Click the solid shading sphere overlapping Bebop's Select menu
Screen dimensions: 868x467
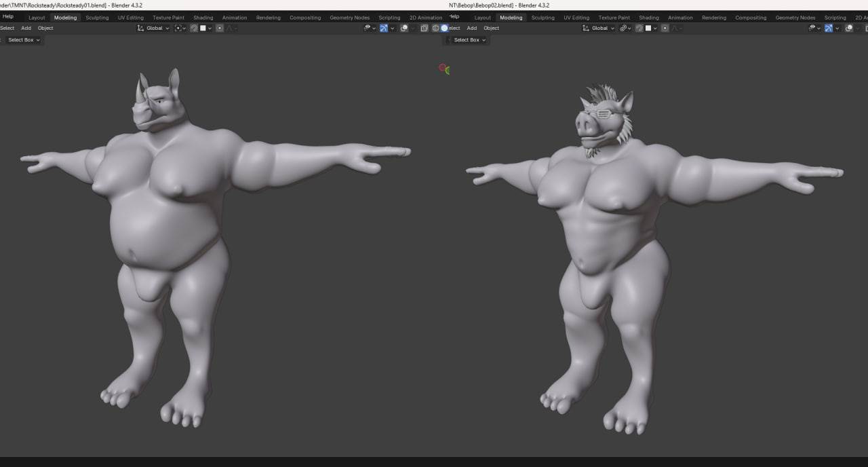click(x=444, y=28)
